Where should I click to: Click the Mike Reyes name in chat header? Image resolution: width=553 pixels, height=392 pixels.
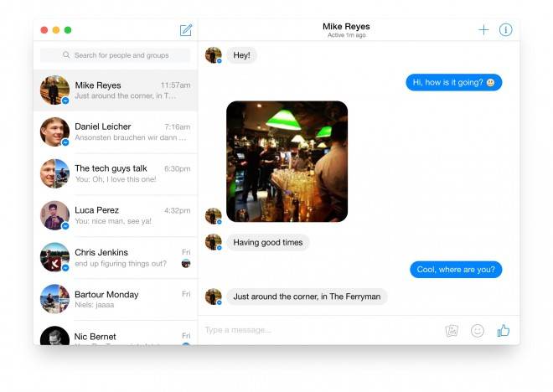point(346,27)
